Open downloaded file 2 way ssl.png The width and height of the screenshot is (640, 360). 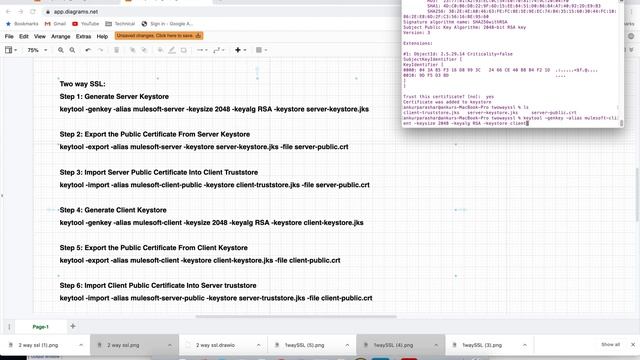click(x=123, y=345)
